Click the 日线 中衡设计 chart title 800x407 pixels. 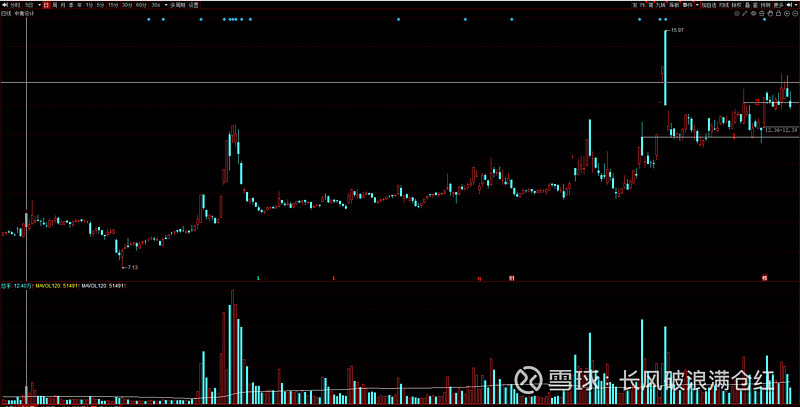point(17,14)
